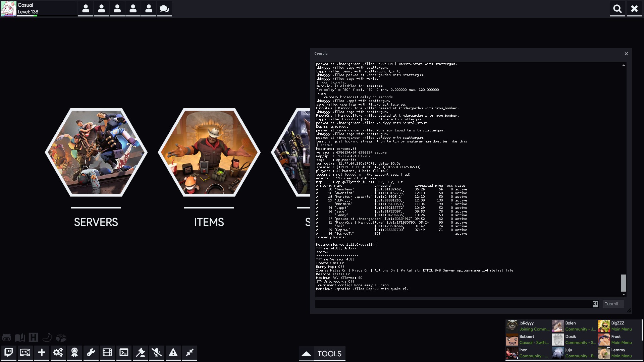Select friend BigZZZ in friends list
This screenshot has width=644, height=362.
[619, 326]
